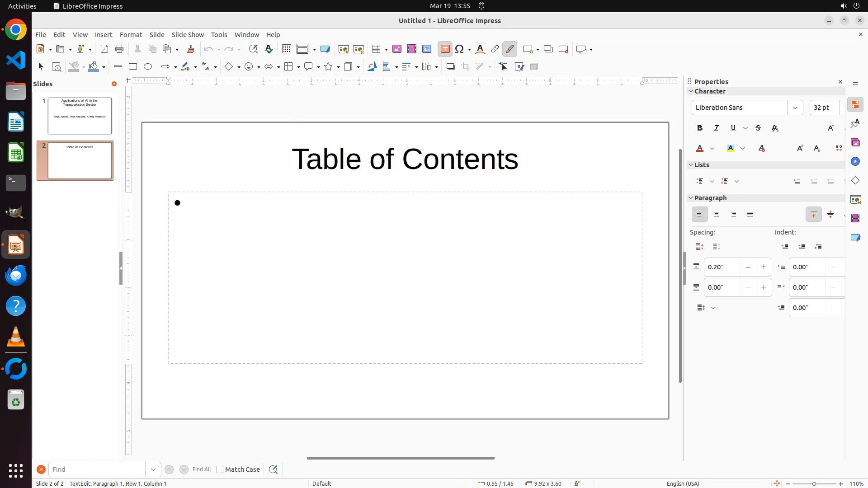Enable the Match Case checkbox
Screen dimensions: 868x488
(x=220, y=469)
